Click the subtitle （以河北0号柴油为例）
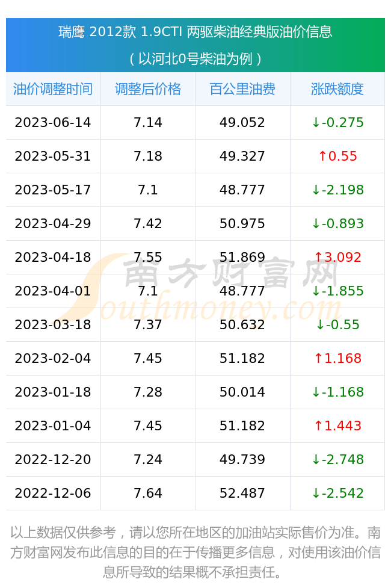 [195, 59]
